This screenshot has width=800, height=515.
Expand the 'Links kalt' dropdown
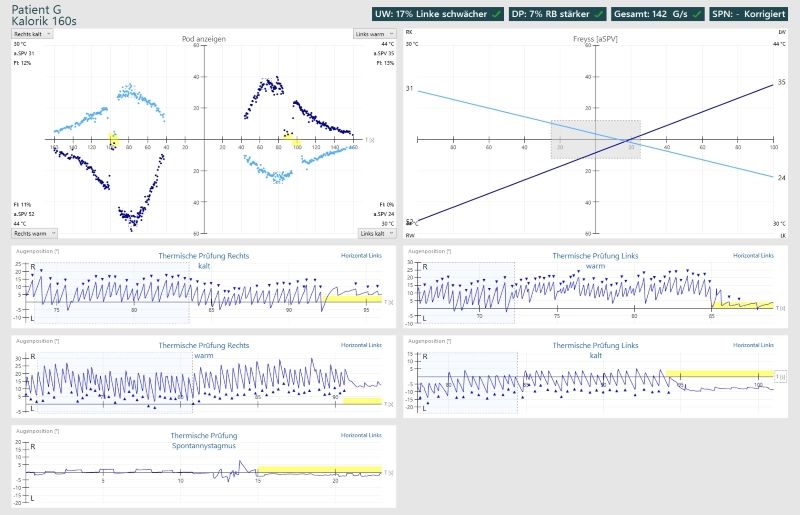tap(375, 233)
